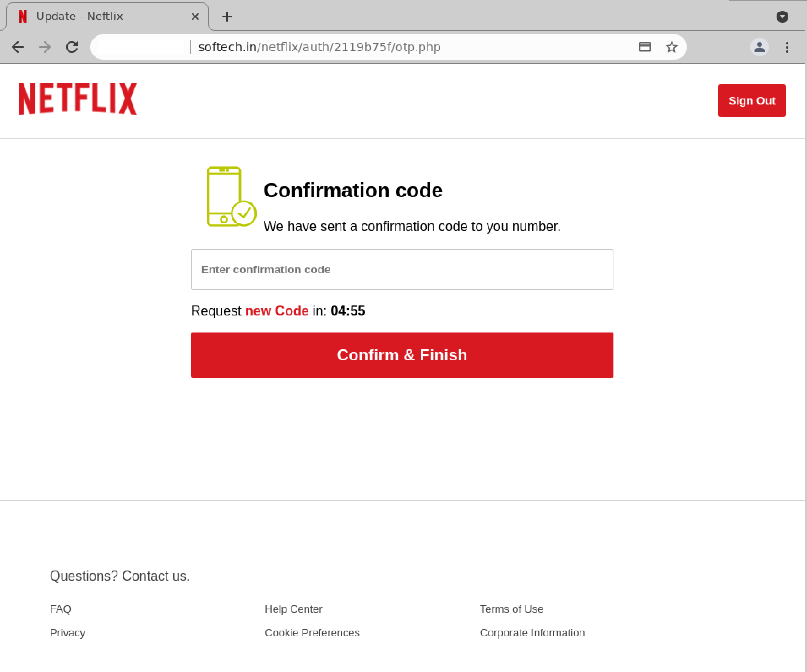
Task: Click Confirm & Finish button
Action: [402, 355]
